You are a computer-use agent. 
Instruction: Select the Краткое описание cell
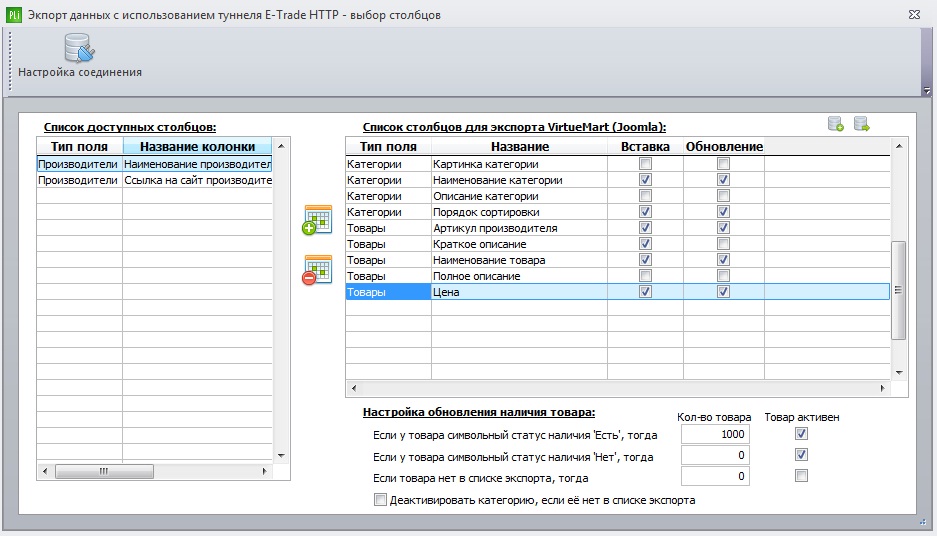[x=519, y=244]
